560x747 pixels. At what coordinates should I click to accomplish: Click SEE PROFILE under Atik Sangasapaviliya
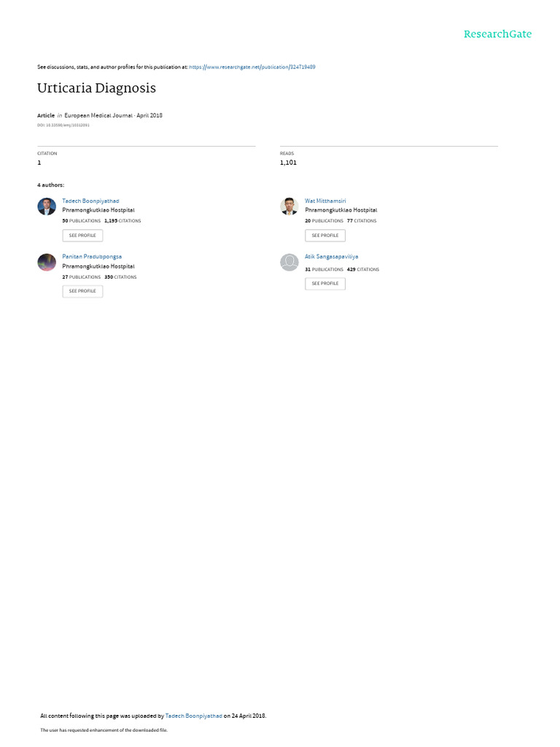pos(325,284)
